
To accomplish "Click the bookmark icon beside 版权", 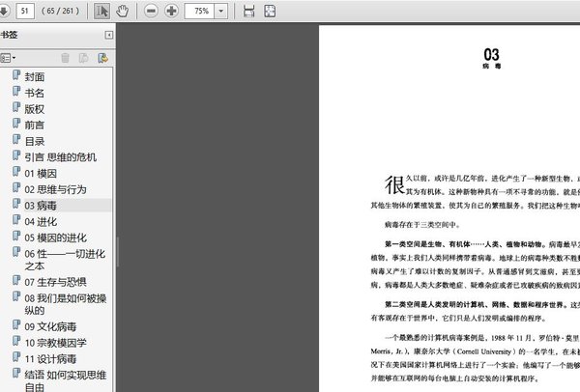I will point(16,107).
